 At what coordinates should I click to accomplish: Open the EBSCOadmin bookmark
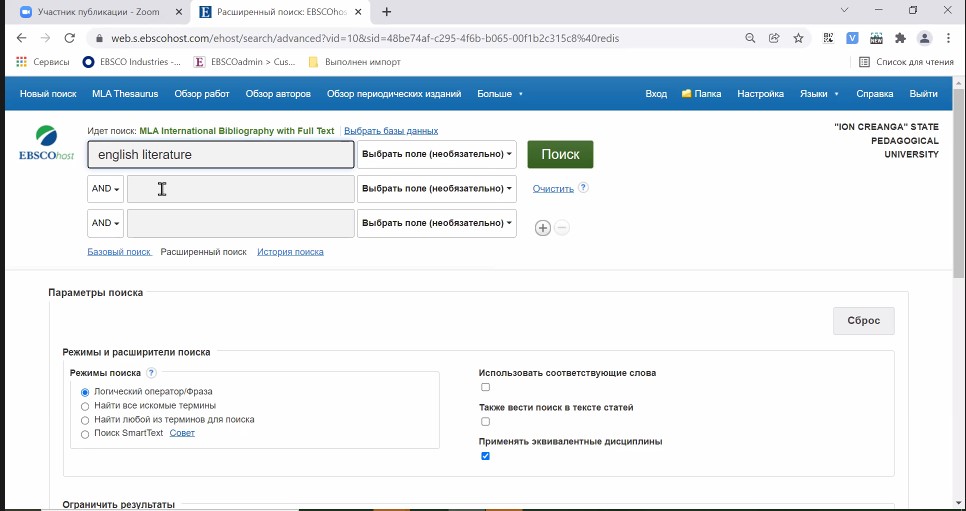[244, 62]
